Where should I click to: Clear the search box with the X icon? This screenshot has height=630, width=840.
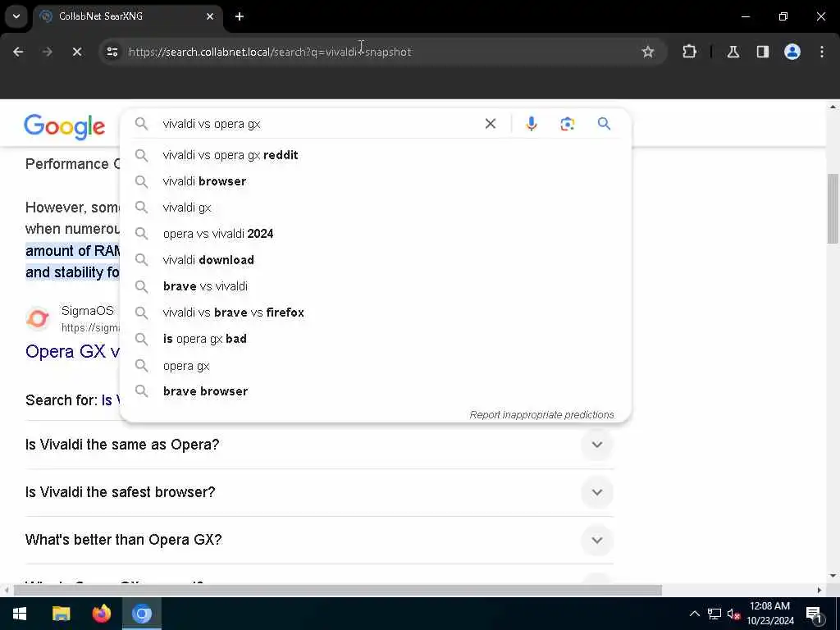[x=491, y=124]
